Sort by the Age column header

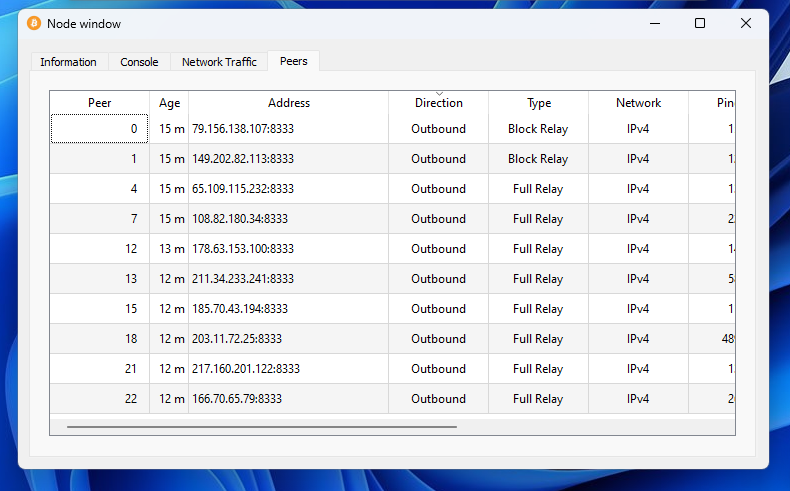[x=169, y=103]
